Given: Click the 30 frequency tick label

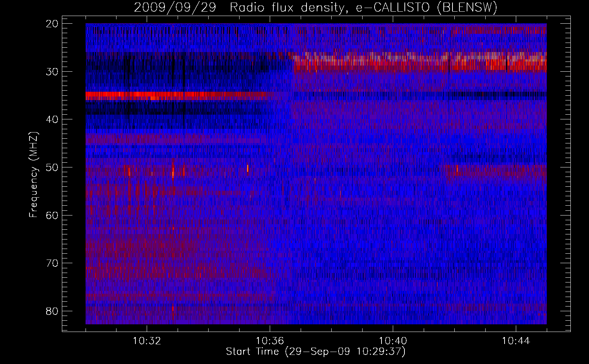Looking at the screenshot, I should [53, 72].
